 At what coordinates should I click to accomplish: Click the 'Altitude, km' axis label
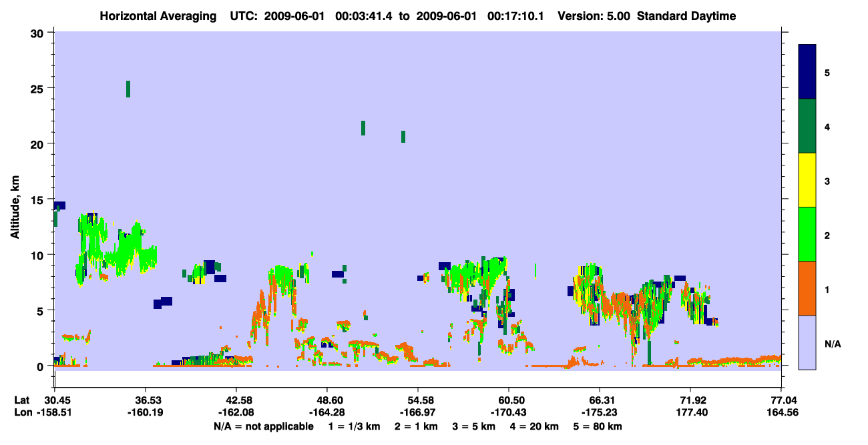[x=15, y=207]
